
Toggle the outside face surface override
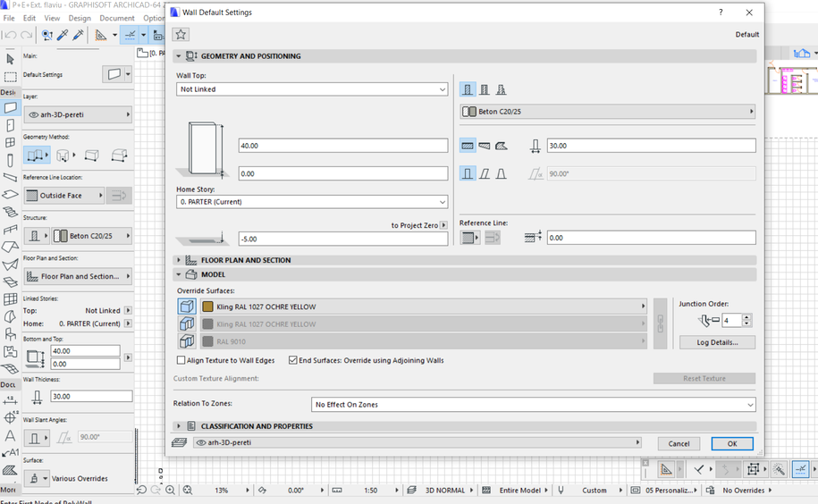[x=187, y=307]
